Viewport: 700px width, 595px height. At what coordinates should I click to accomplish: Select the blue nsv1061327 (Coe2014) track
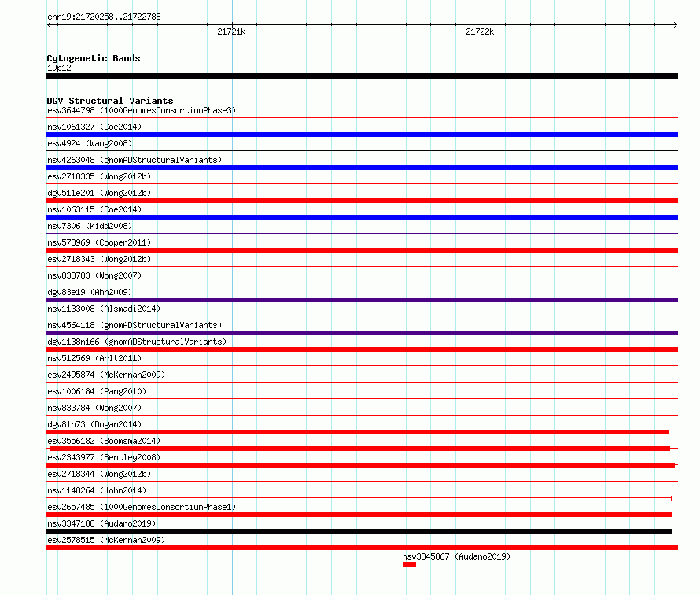(362, 135)
